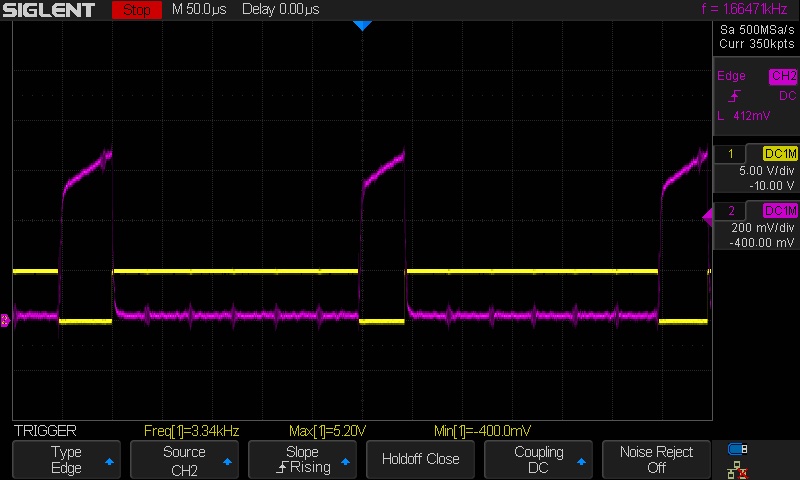This screenshot has width=800, height=480.
Task: Click the CH2 trigger source badge
Action: coord(783,76)
